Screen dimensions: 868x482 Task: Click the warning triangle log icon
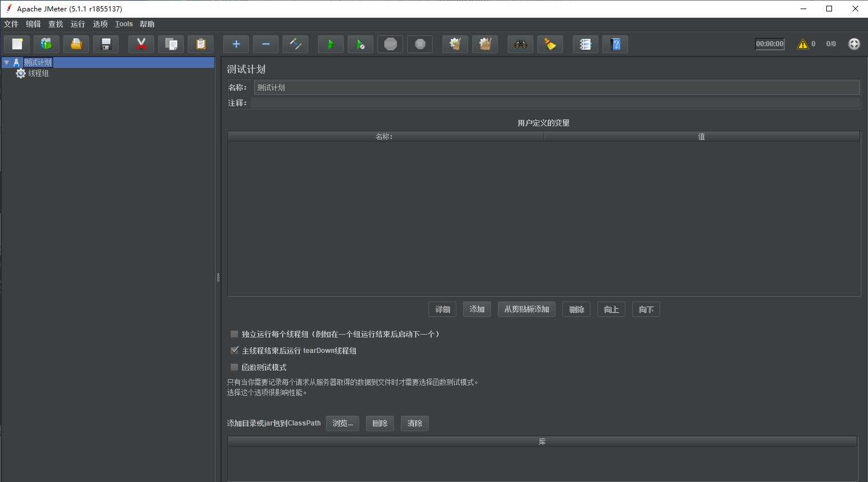[803, 44]
